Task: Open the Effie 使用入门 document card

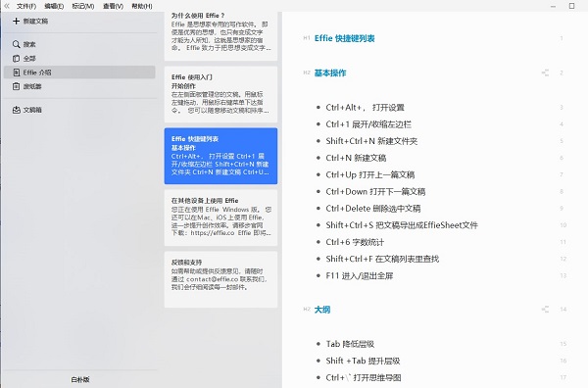Action: point(220,94)
